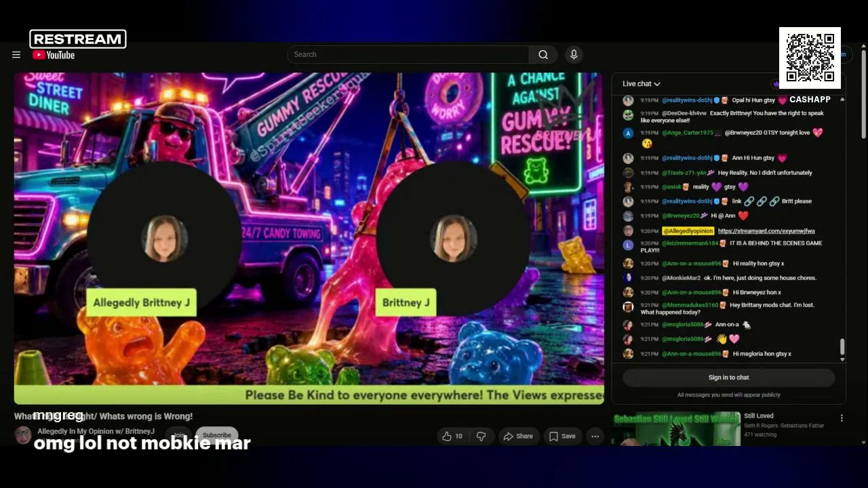Like the video with thumbs up
This screenshot has width=868, height=488.
[x=452, y=436]
